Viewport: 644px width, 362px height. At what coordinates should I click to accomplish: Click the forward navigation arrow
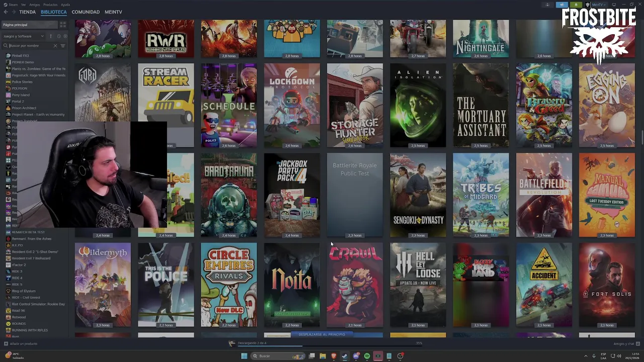pyautogui.click(x=13, y=12)
